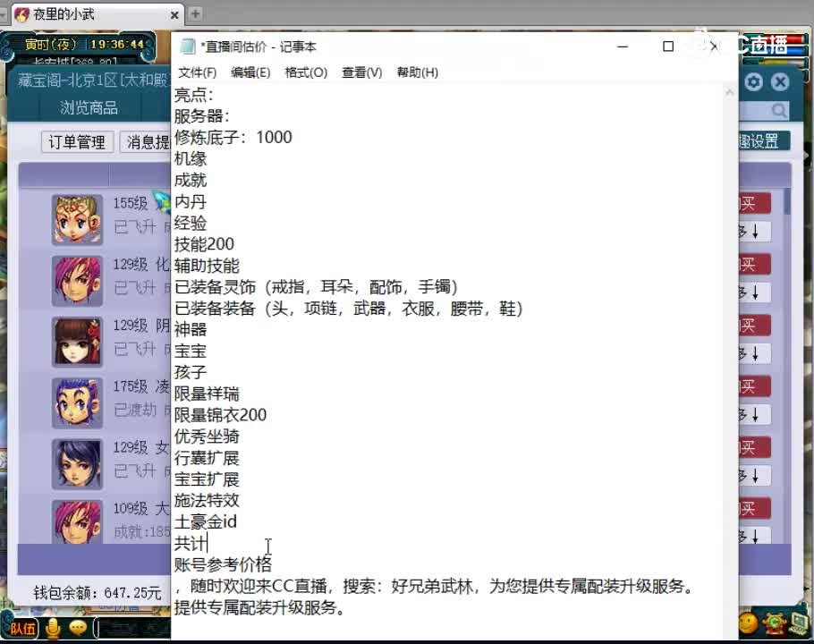Viewport: 814px width, 644px height.
Task: Click the line 修炼底子: 1000 in Notepad
Action: coord(233,138)
